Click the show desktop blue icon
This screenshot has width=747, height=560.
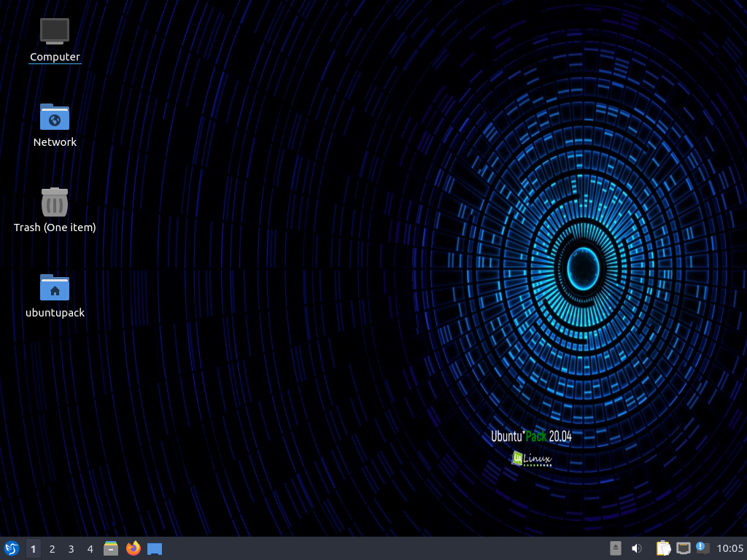155,549
